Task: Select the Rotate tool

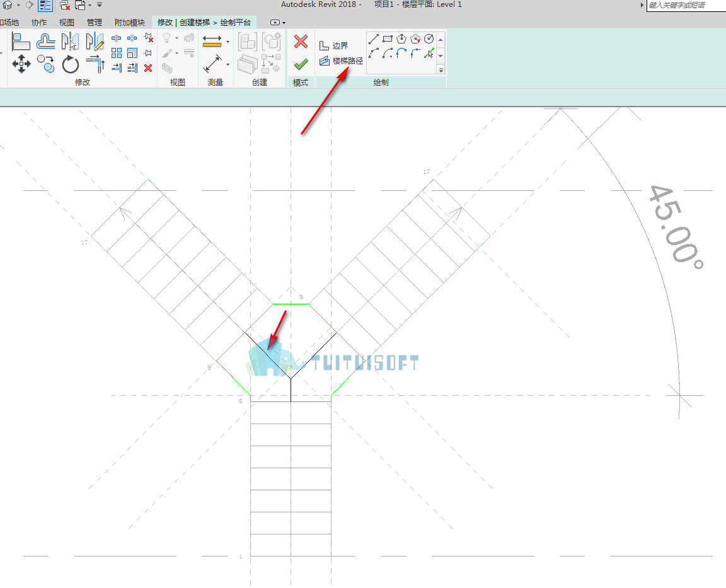Action: pyautogui.click(x=71, y=64)
